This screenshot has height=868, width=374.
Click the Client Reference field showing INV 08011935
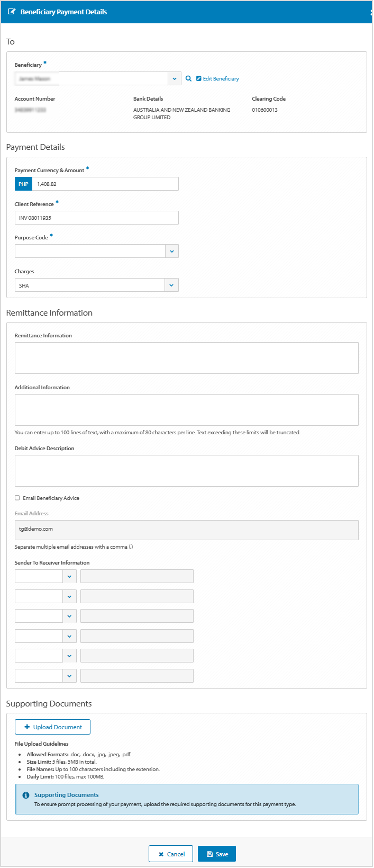(x=96, y=217)
